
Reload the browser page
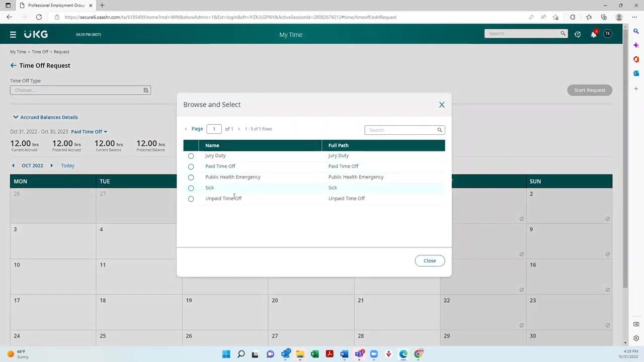39,17
